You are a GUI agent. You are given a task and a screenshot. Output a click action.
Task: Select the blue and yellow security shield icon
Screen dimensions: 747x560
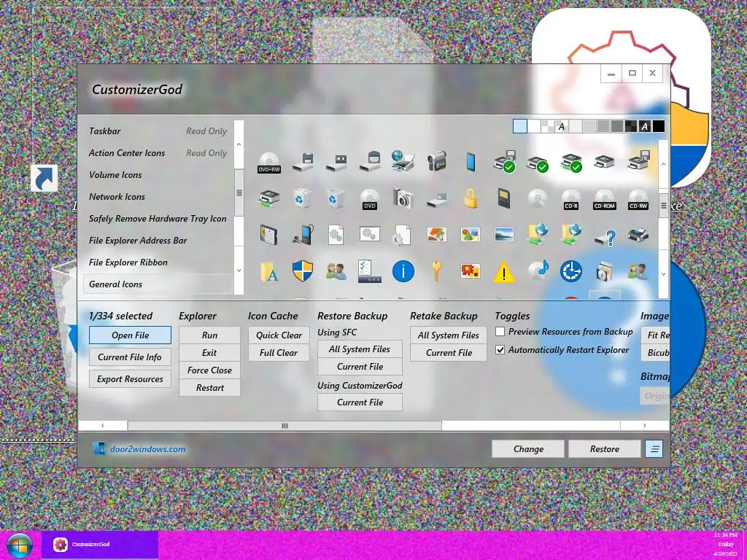(303, 271)
